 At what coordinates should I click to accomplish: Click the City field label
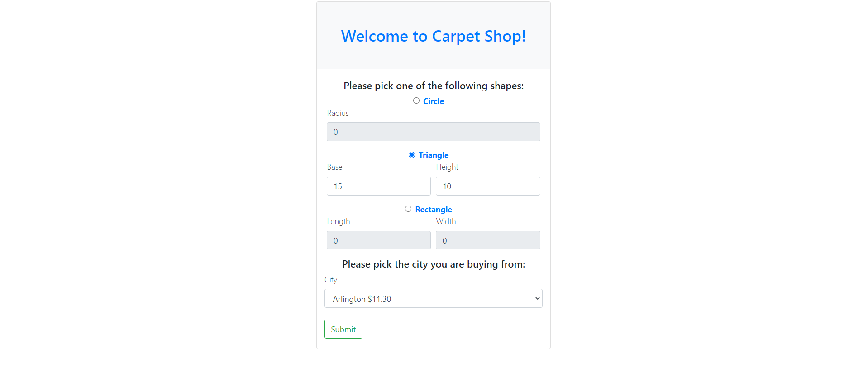(330, 280)
